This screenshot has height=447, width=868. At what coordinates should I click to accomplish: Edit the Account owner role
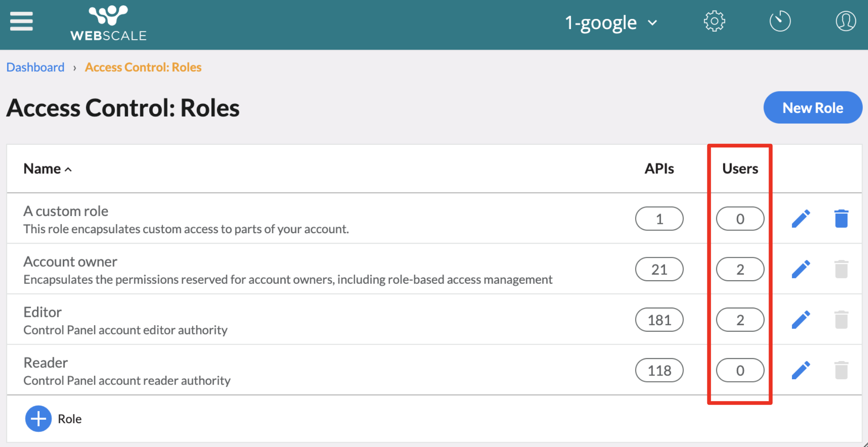pos(801,269)
